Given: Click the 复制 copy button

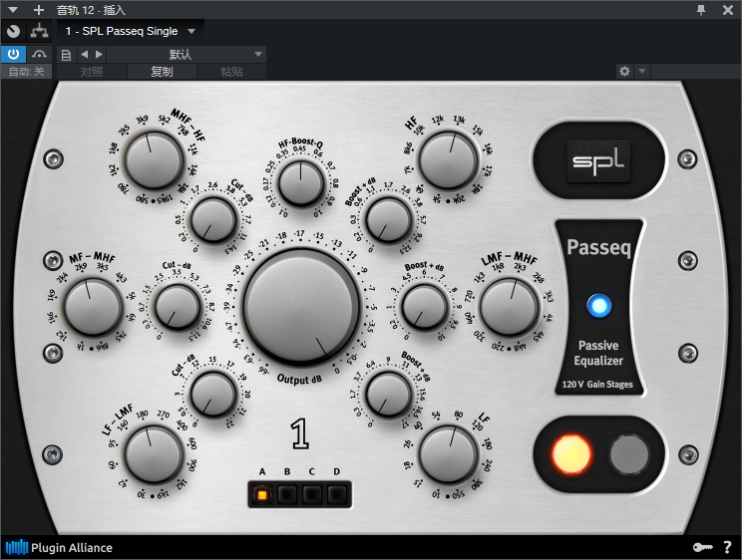Looking at the screenshot, I should tap(162, 72).
